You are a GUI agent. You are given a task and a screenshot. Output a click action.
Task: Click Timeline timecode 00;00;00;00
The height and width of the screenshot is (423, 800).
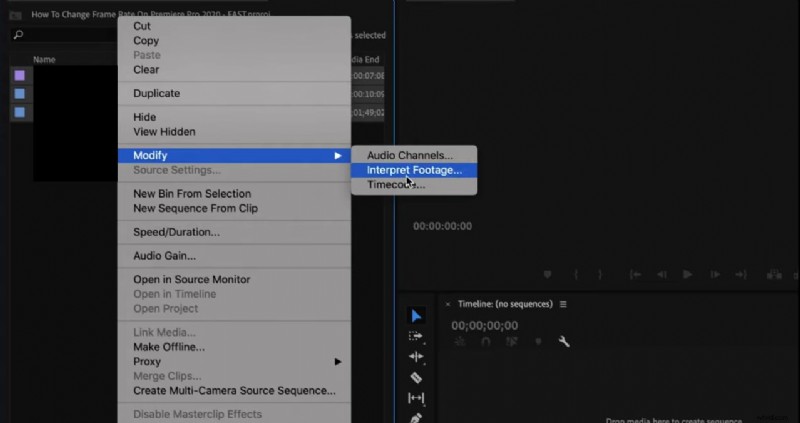(484, 326)
